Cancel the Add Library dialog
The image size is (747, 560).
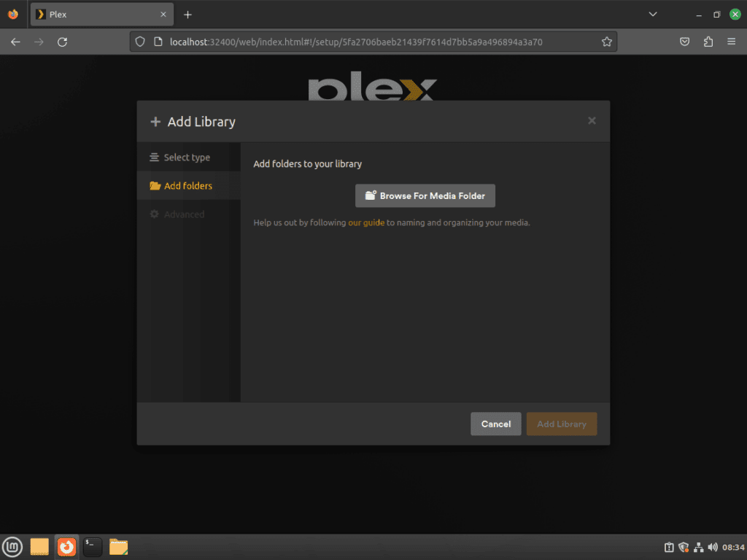pyautogui.click(x=495, y=424)
